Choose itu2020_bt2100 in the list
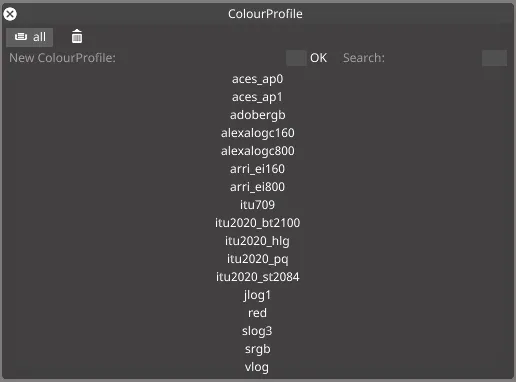The image size is (516, 382). [x=258, y=223]
